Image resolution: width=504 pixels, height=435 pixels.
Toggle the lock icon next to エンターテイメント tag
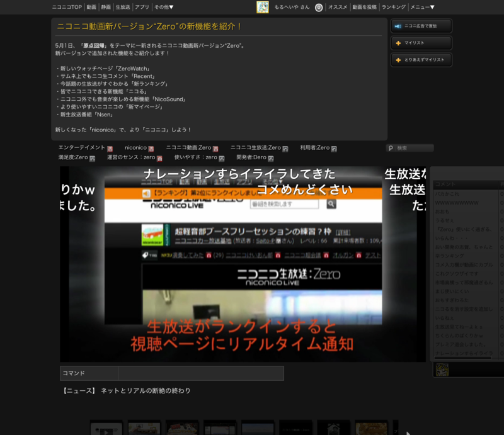click(x=110, y=149)
